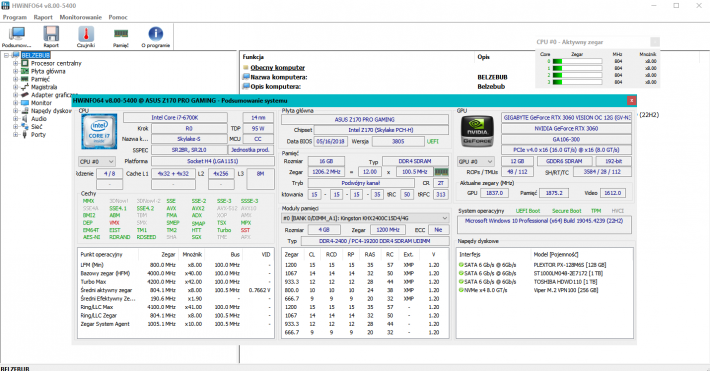The width and height of the screenshot is (710, 371).
Task: Click the Core 0 clock bar
Action: pyautogui.click(x=577, y=61)
